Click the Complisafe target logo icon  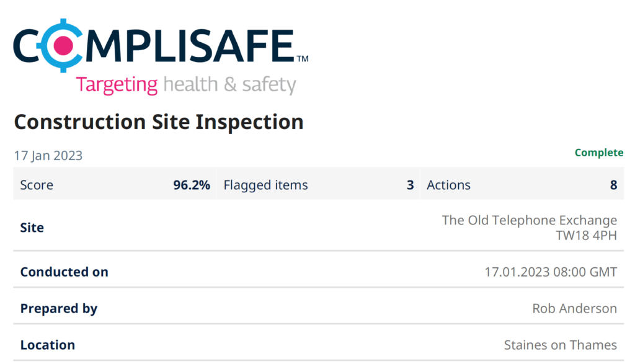click(x=63, y=45)
